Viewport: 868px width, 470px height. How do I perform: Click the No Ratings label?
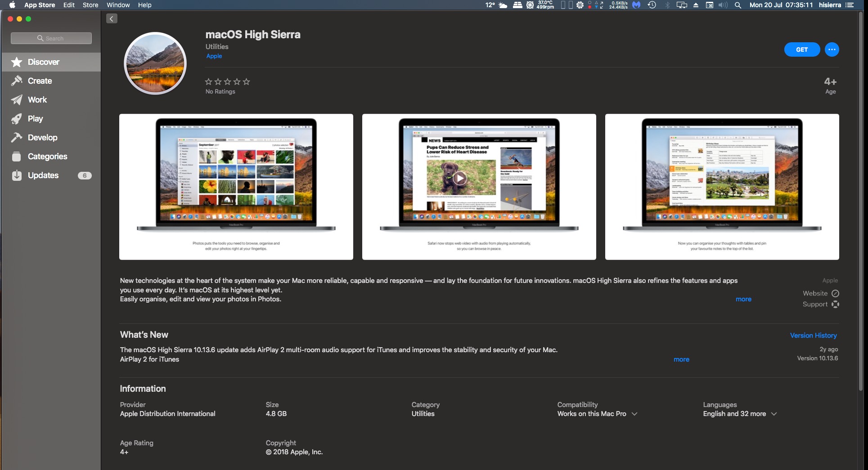tap(220, 92)
